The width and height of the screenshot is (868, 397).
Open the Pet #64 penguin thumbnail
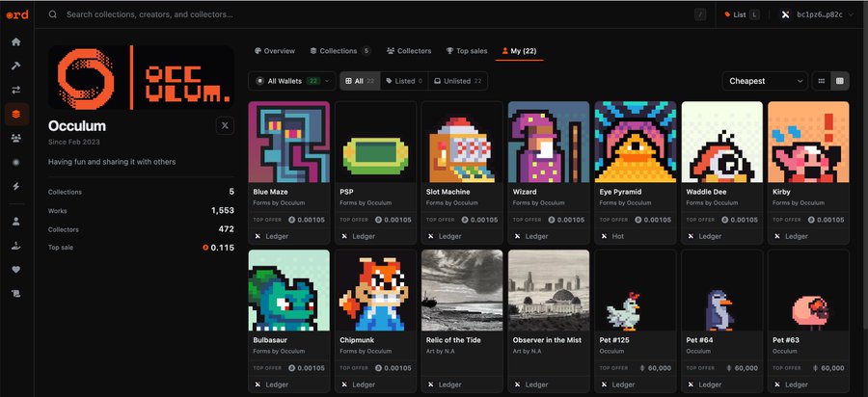[x=721, y=290]
